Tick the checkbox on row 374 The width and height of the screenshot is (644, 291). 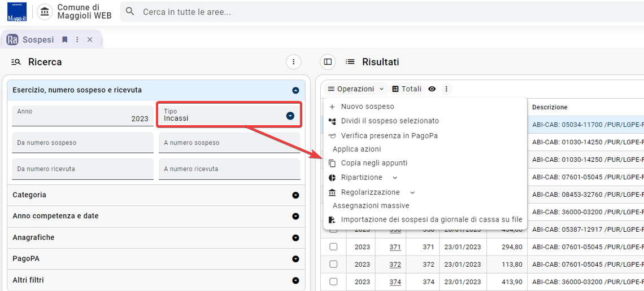click(333, 281)
